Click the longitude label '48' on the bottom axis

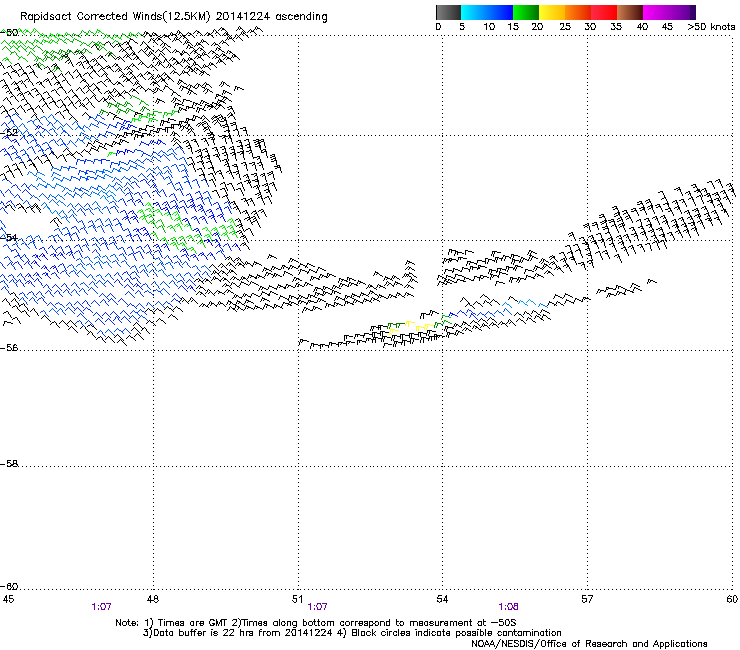click(x=153, y=599)
